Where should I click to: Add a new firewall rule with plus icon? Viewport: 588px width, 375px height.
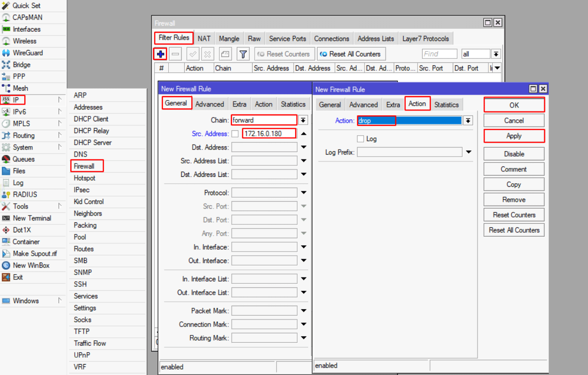click(160, 54)
